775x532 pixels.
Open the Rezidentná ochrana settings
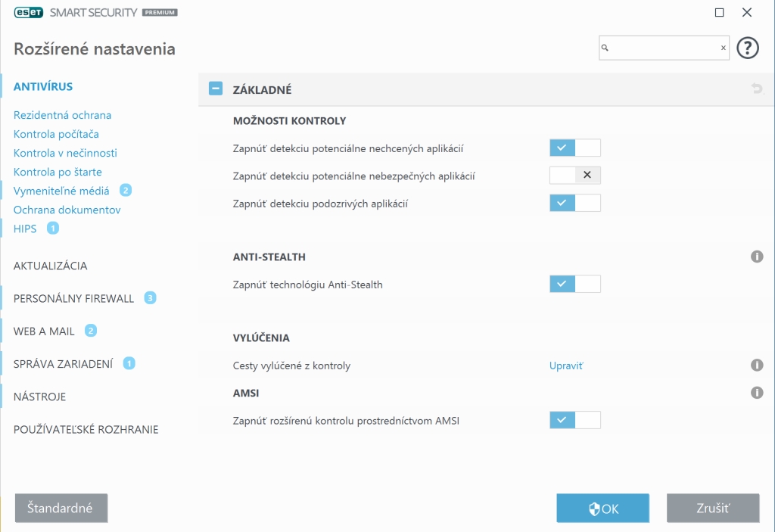(62, 115)
